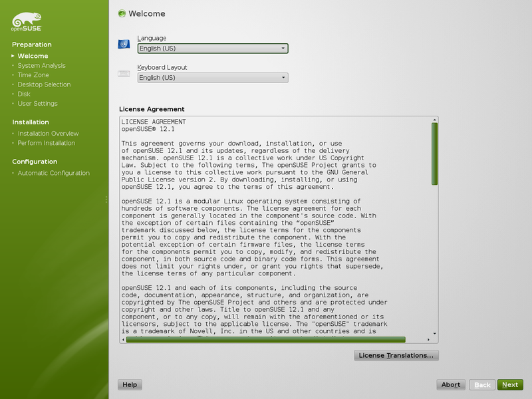This screenshot has height=399, width=532.
Task: Open License Translations dialog
Action: [396, 356]
